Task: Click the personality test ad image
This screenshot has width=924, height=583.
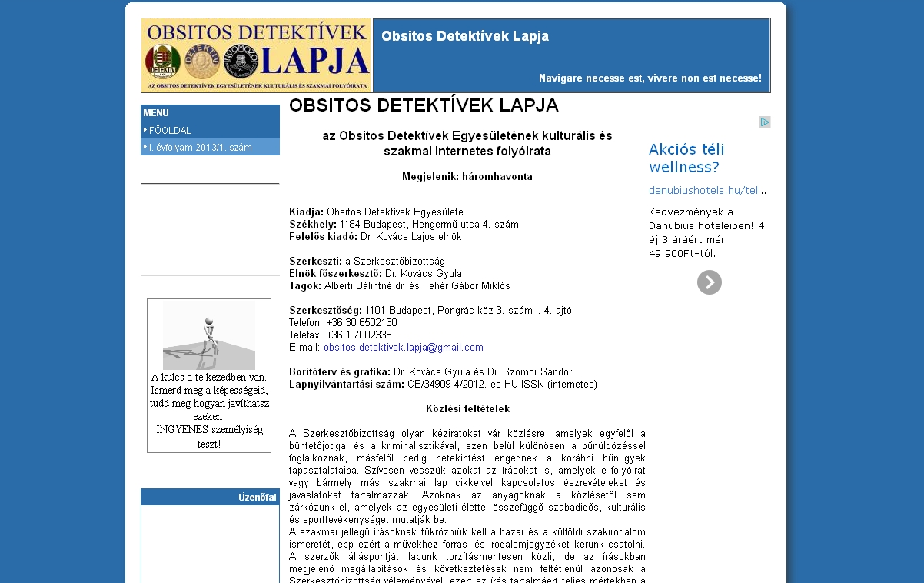Action: pos(209,335)
